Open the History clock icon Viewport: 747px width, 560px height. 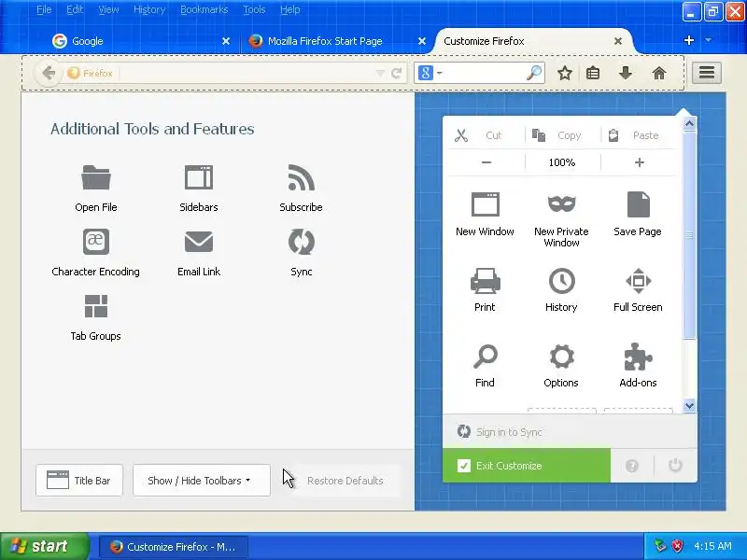(x=562, y=281)
